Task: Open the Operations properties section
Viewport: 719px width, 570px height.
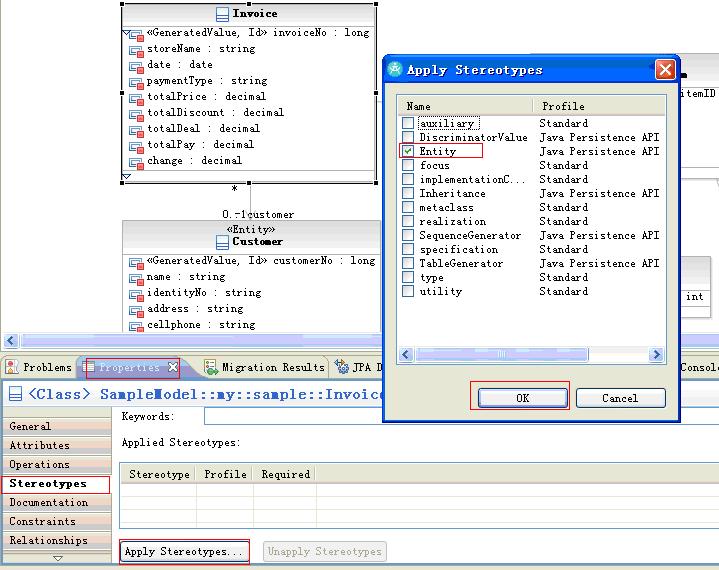Action: (56, 465)
